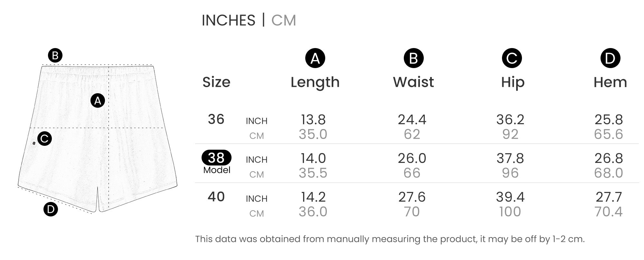This screenshot has height=260, width=644.
Task: Click the D icon above Hem column
Action: point(610,58)
